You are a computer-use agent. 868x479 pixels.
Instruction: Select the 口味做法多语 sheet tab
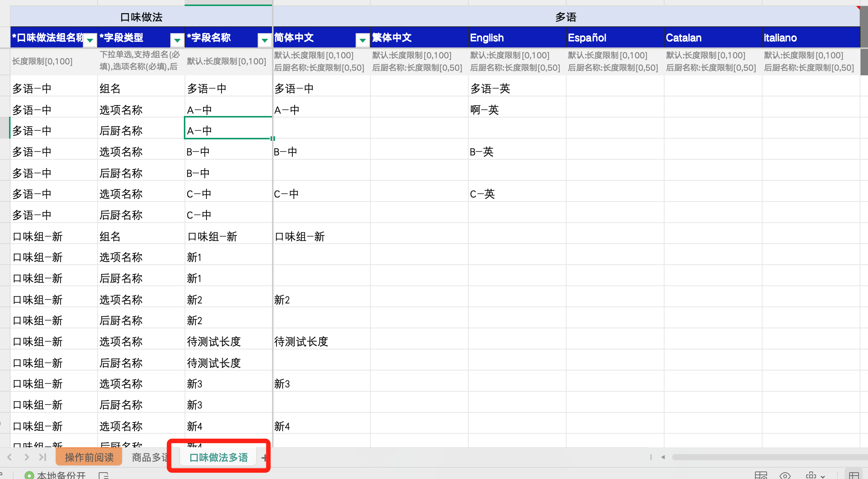tap(219, 457)
